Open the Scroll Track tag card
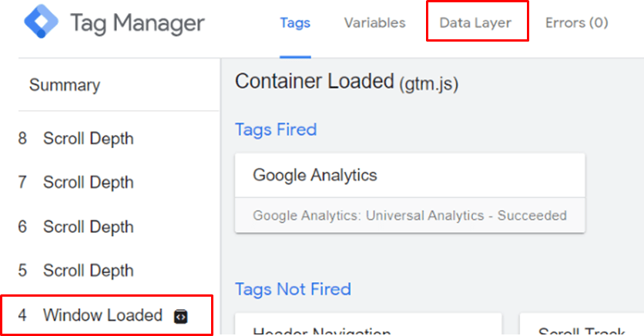Image resolution: width=644 pixels, height=336 pixels. click(582, 324)
